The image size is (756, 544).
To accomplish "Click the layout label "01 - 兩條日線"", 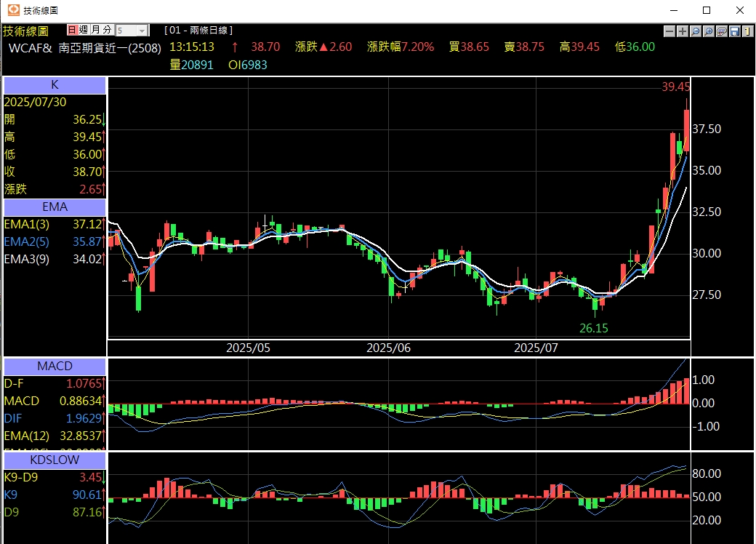I will click(198, 30).
